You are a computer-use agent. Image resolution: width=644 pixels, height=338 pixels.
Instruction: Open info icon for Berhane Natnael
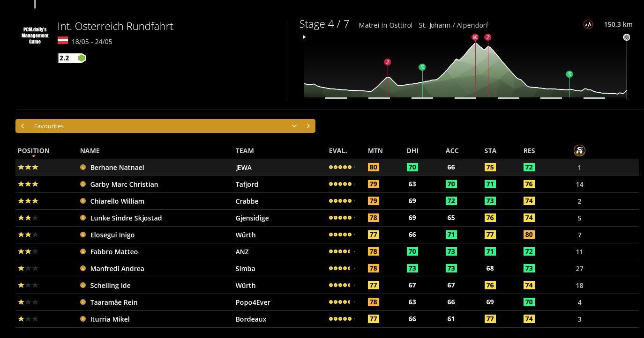tap(83, 167)
